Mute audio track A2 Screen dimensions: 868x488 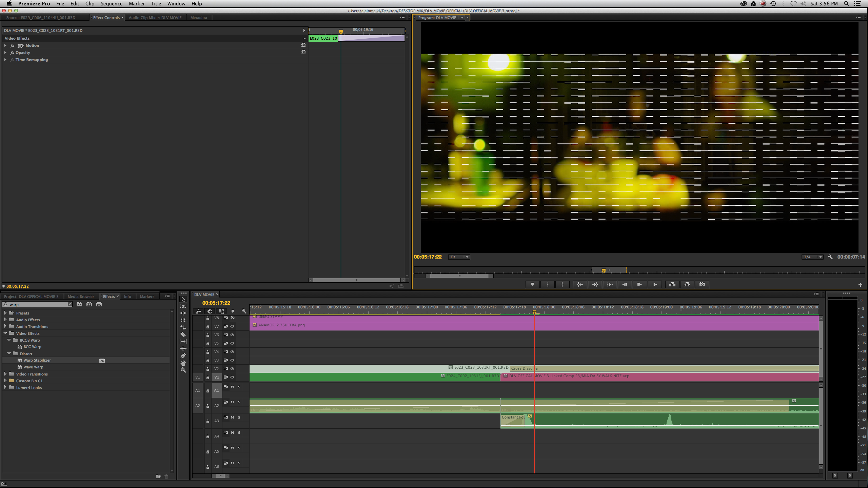click(x=233, y=402)
